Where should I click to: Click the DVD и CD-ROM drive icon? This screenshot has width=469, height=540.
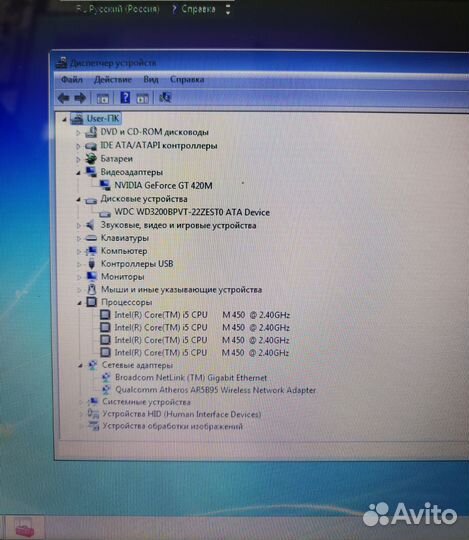(x=91, y=132)
